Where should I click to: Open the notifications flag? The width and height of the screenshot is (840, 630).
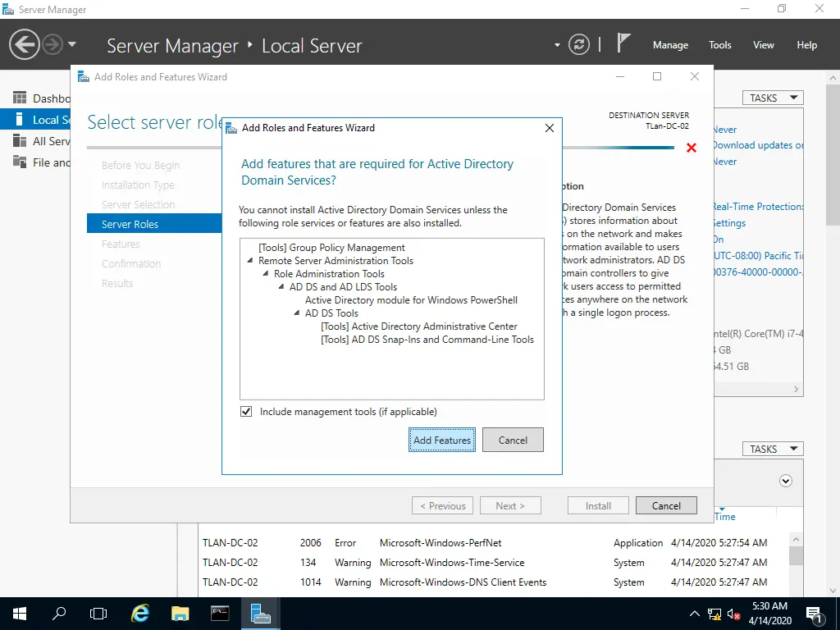click(x=623, y=43)
